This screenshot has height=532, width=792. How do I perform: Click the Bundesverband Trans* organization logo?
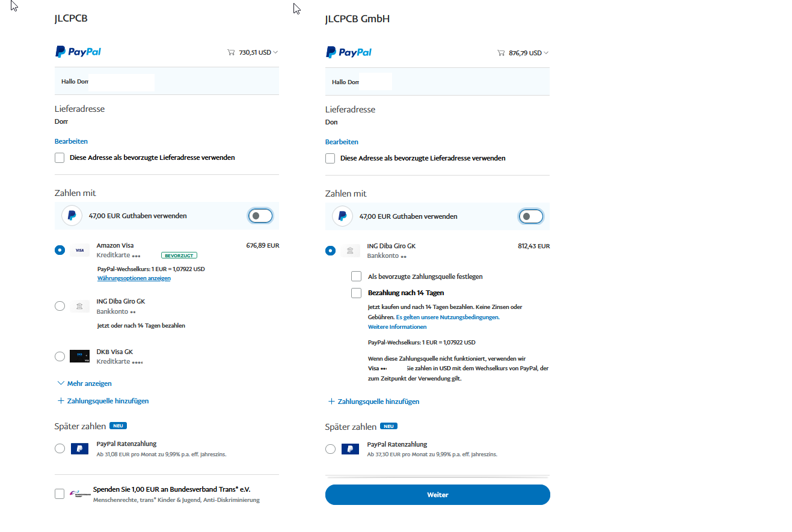tap(79, 494)
